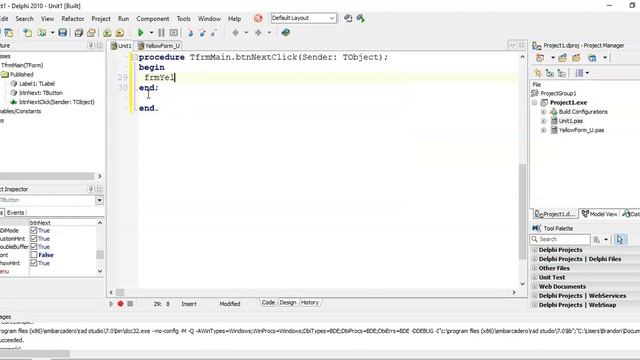Toggle the DoubleBuffer True checkbox
This screenshot has width=640, height=360.
click(34, 247)
